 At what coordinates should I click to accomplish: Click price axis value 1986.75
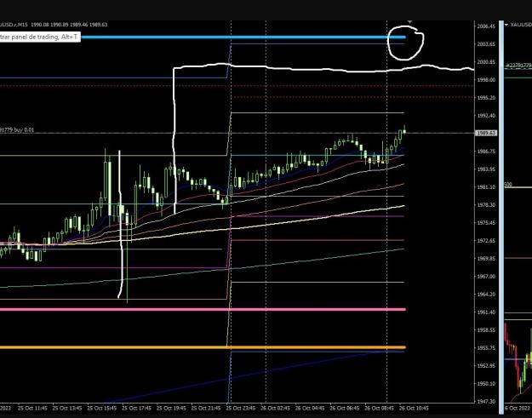486,152
